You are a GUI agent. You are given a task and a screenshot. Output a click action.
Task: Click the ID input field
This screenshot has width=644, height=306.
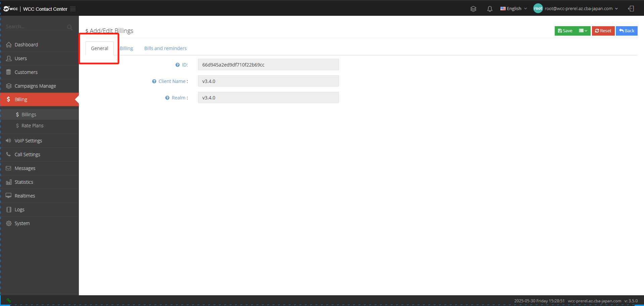tap(268, 64)
